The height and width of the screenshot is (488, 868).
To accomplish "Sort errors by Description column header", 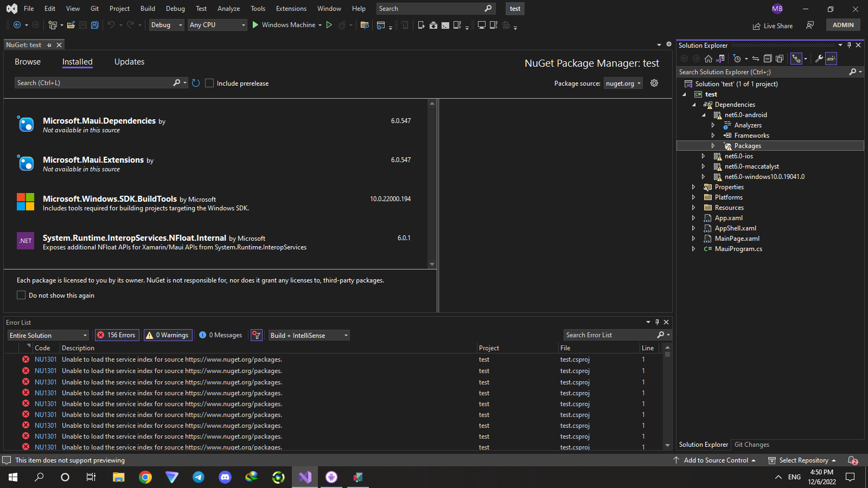I will [268, 348].
